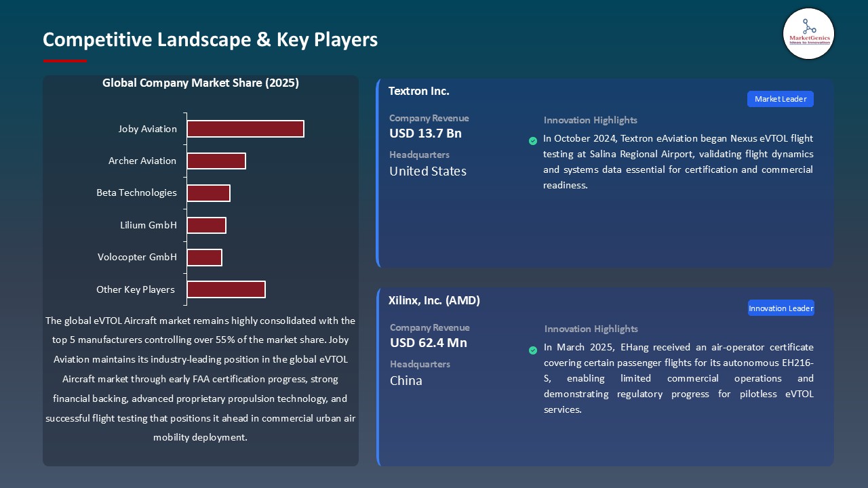Viewport: 868px width, 488px height.
Task: Click the Joby Aviation bar
Action: pos(245,129)
